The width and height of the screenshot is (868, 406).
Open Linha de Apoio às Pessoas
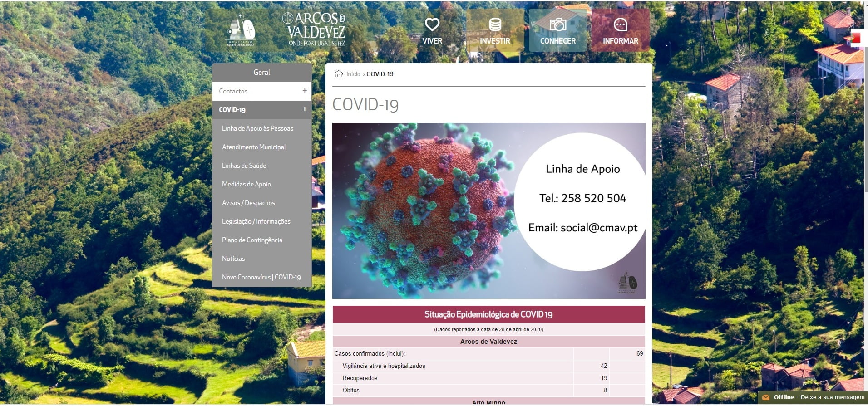click(x=257, y=128)
